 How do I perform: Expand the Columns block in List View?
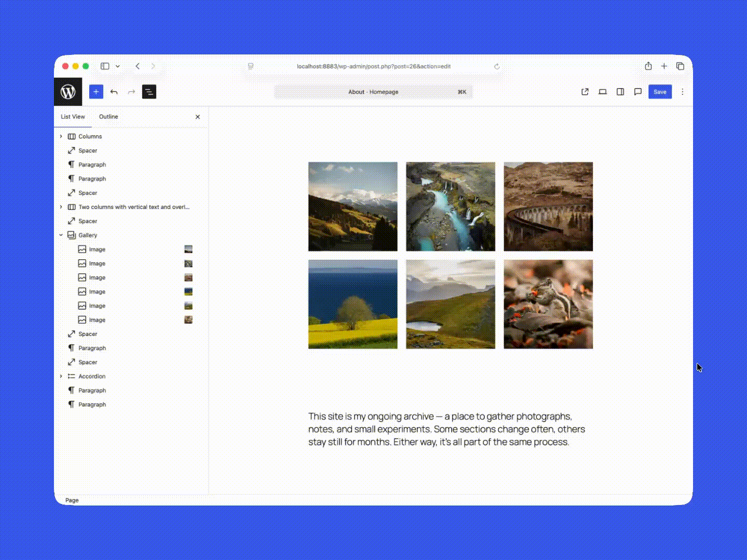point(61,136)
